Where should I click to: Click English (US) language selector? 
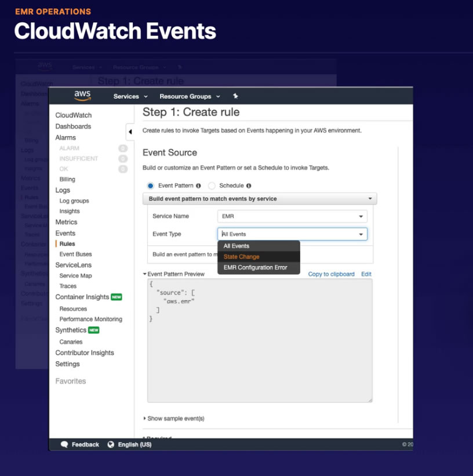pos(129,445)
